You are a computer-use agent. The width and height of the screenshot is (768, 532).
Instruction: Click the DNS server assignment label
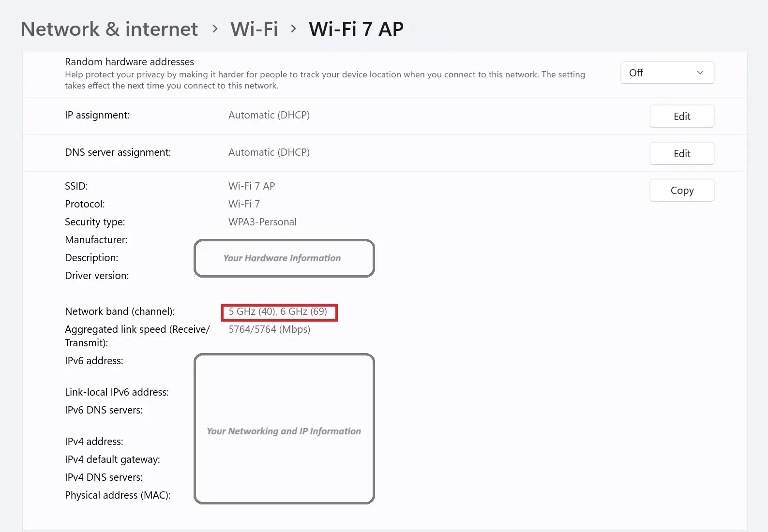[118, 152]
